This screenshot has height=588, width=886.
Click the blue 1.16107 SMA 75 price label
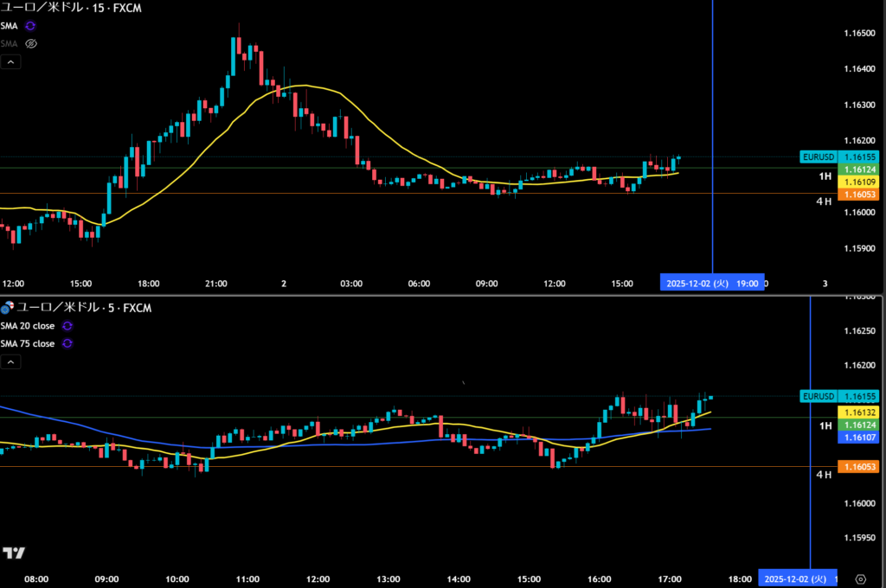click(859, 438)
